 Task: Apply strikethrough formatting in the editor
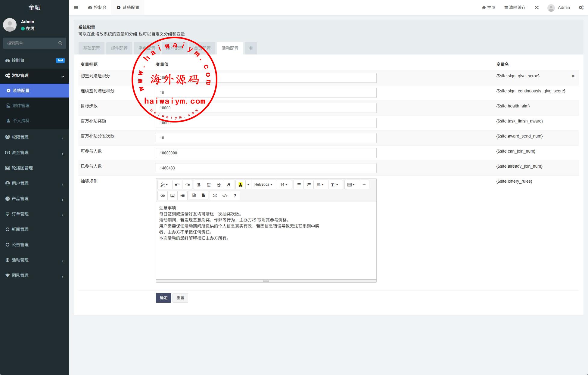pos(219,185)
